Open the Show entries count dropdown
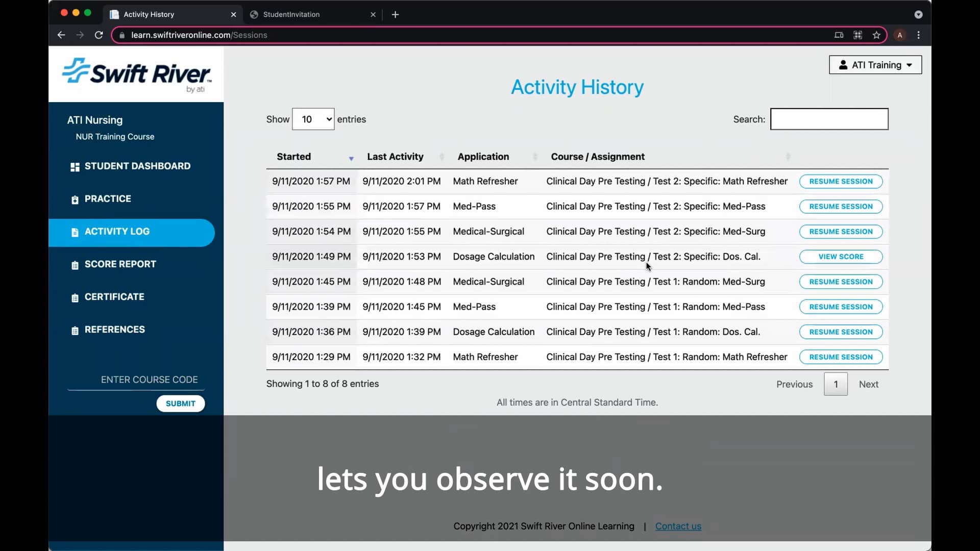Image resolution: width=980 pixels, height=551 pixels. click(313, 119)
